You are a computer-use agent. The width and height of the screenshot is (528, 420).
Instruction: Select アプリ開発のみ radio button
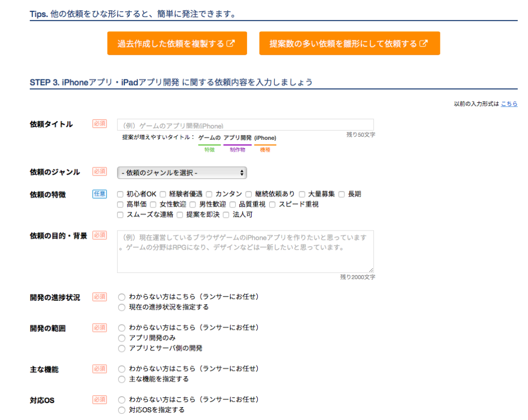122,338
